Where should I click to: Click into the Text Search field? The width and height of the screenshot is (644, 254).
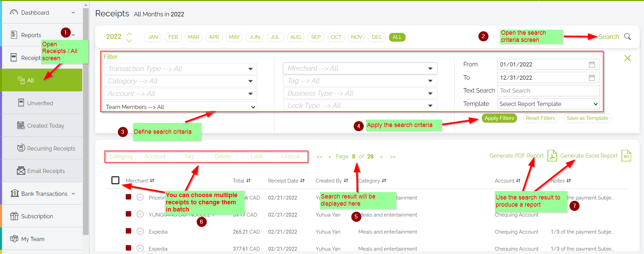548,91
